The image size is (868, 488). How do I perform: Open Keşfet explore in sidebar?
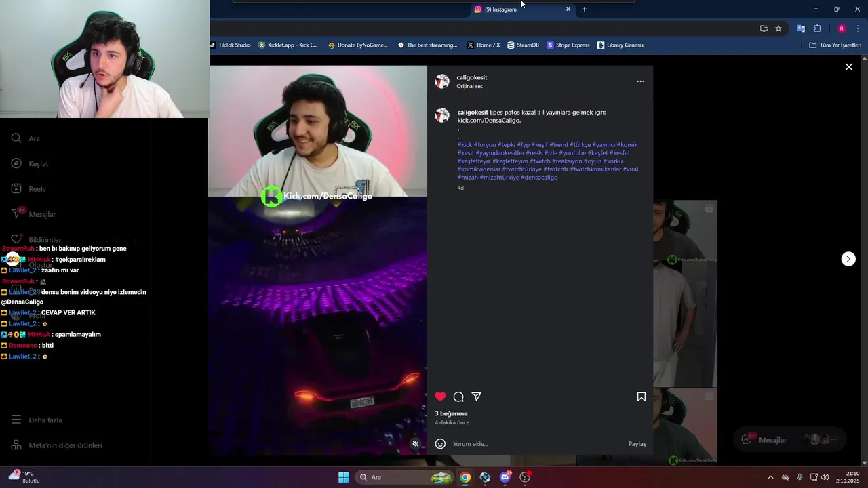coord(30,163)
